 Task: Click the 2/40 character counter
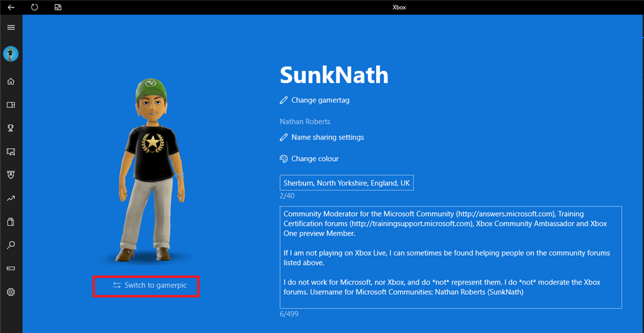click(x=287, y=196)
